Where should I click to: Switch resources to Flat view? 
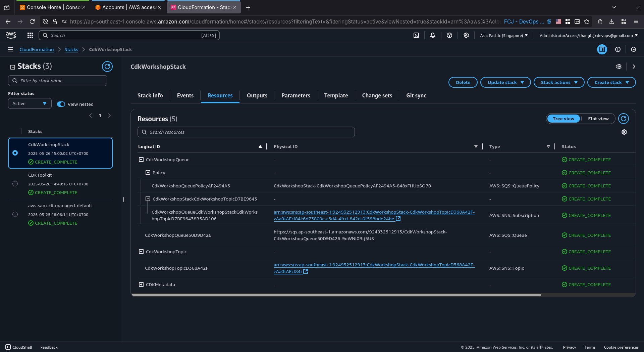coord(598,119)
